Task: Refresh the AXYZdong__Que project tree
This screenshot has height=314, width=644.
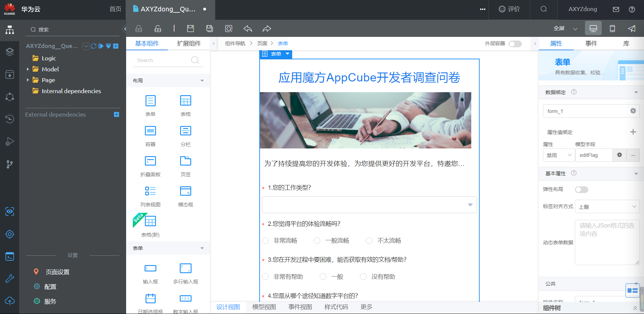Action: coord(94,46)
